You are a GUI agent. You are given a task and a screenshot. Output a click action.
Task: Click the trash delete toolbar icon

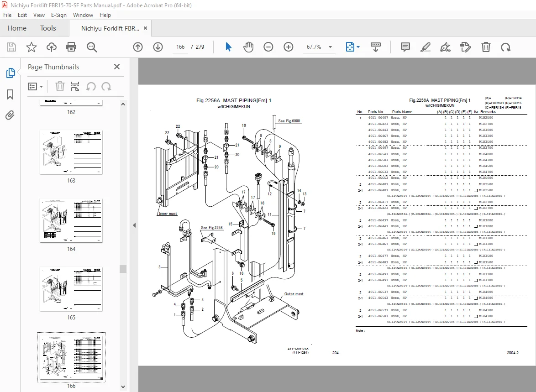(x=486, y=47)
